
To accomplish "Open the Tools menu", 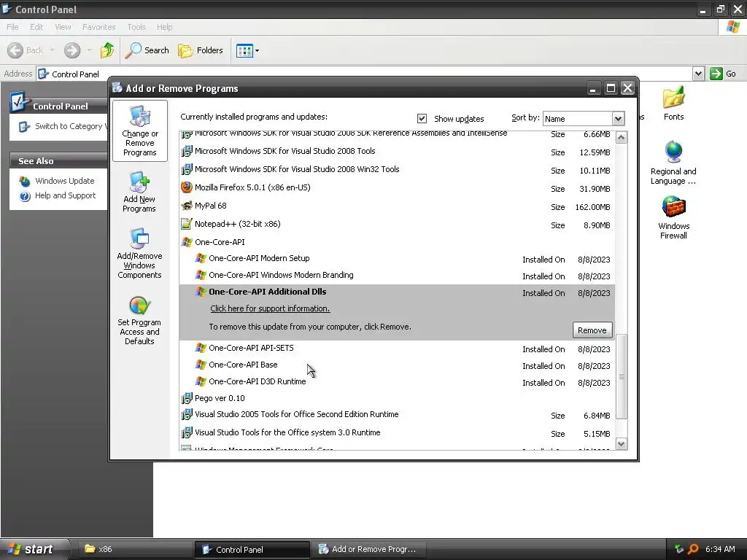I will pyautogui.click(x=136, y=27).
